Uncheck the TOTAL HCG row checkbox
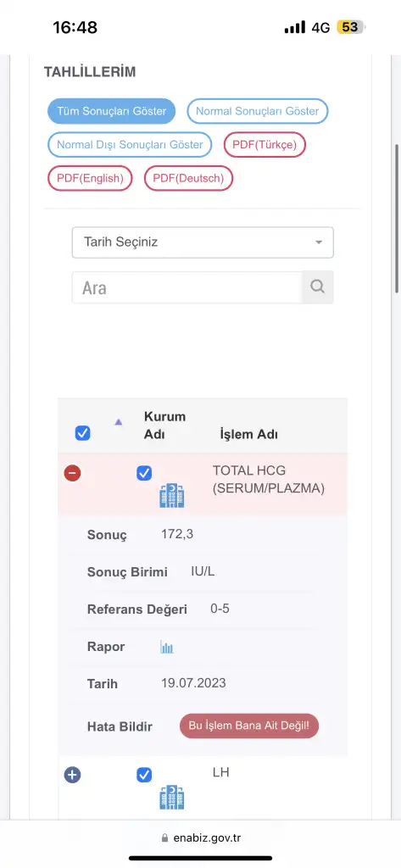The width and height of the screenshot is (401, 868). (x=144, y=473)
